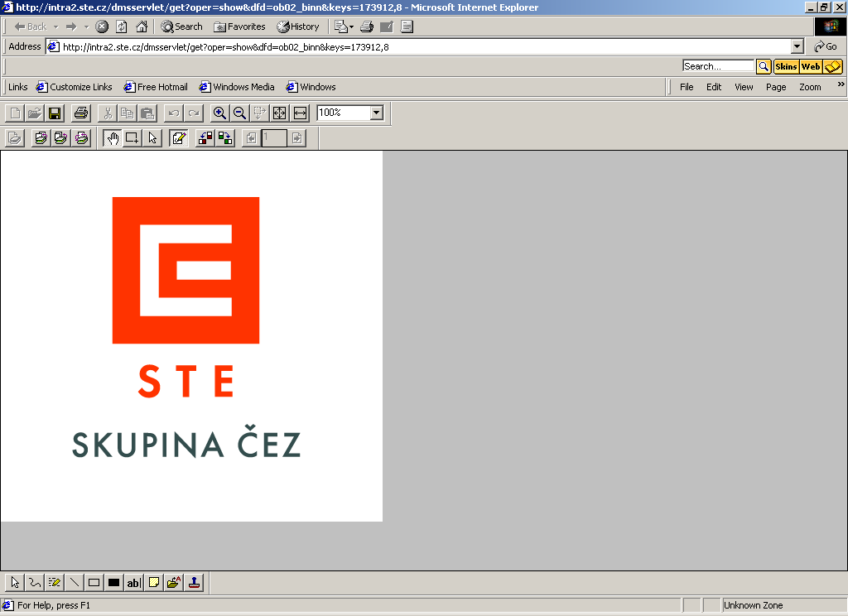Click the Rotate right icon
The image size is (848, 616).
point(225,138)
